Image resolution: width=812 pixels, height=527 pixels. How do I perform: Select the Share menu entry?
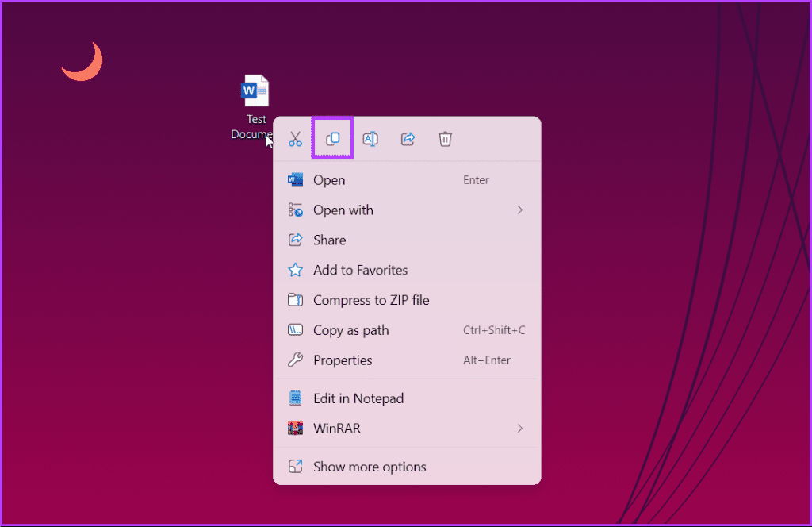329,240
